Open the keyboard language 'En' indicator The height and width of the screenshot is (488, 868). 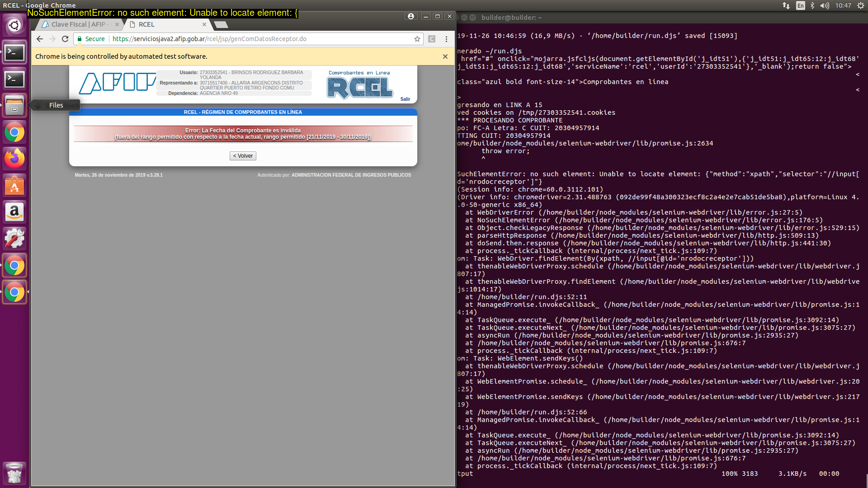pos(800,5)
